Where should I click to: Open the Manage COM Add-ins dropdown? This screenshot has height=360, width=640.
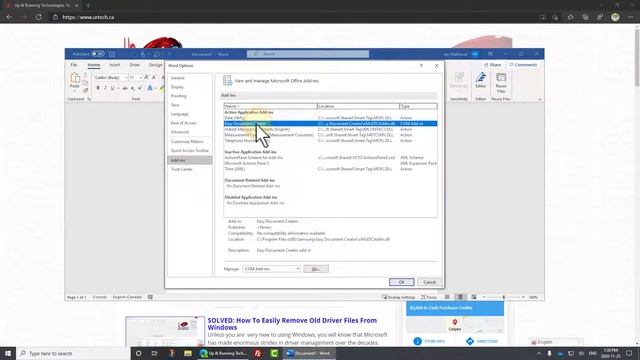coord(271,269)
